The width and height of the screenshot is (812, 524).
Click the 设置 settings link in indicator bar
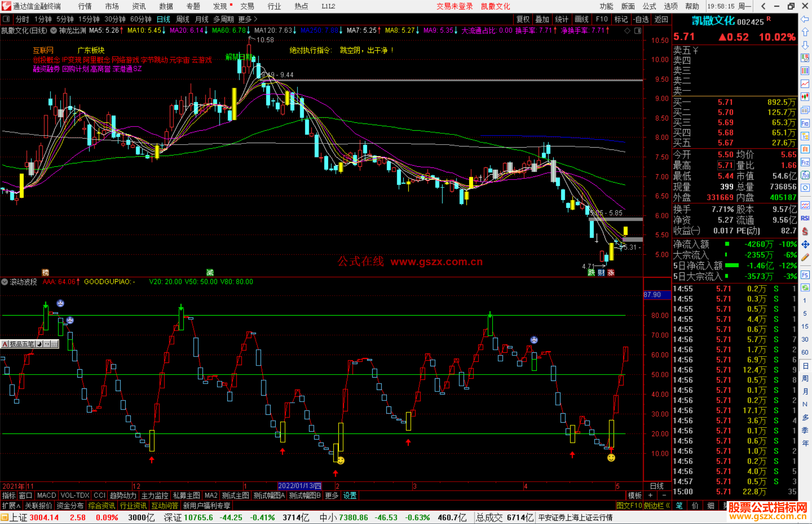[350, 495]
